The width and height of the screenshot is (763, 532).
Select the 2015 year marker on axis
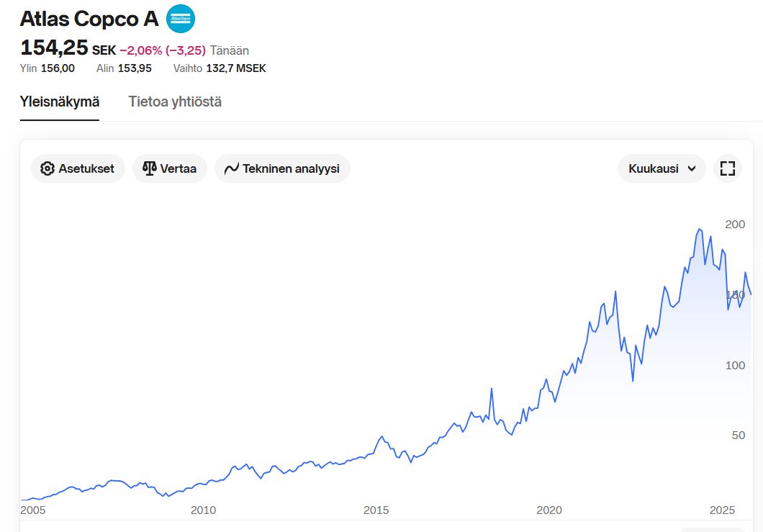(376, 510)
